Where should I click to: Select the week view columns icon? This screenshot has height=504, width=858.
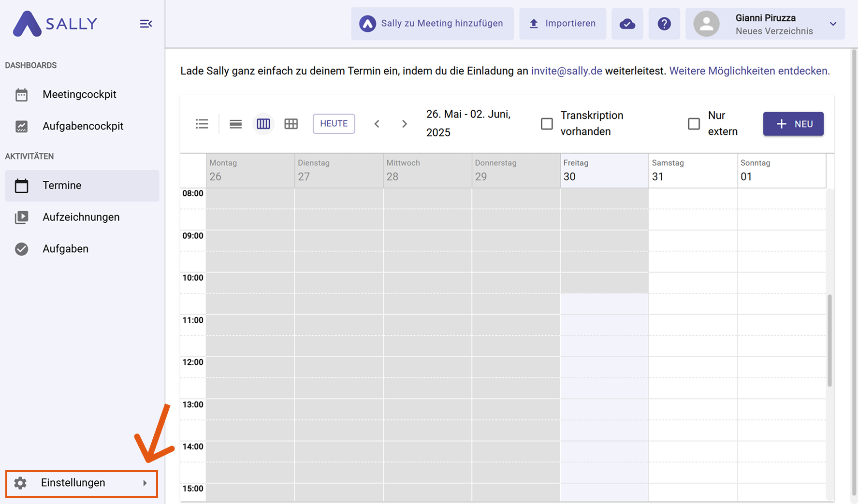click(263, 124)
